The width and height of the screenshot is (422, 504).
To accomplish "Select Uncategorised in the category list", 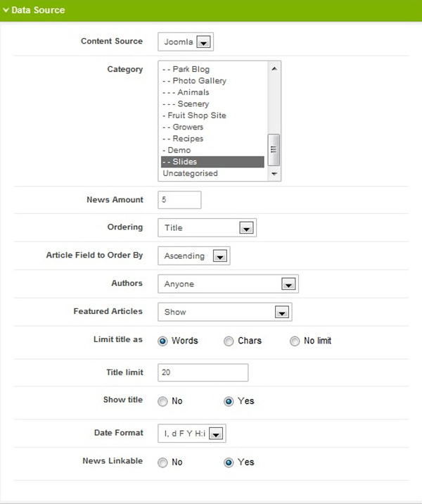I will pos(190,173).
